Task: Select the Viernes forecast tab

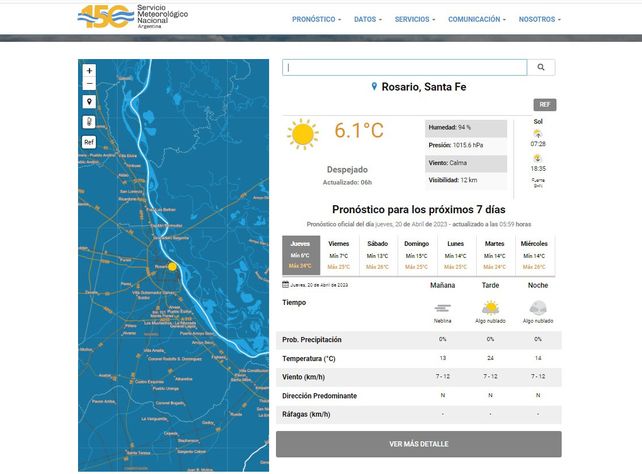Action: click(x=339, y=255)
